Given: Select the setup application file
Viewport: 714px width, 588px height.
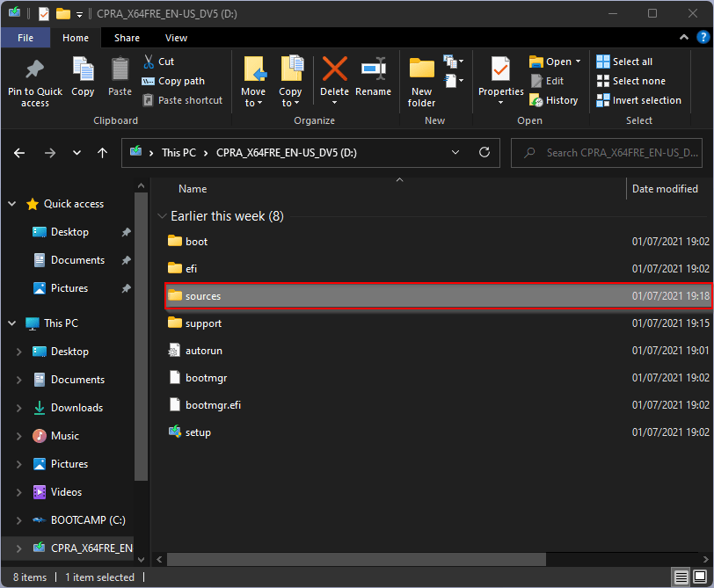Looking at the screenshot, I should [439, 432].
